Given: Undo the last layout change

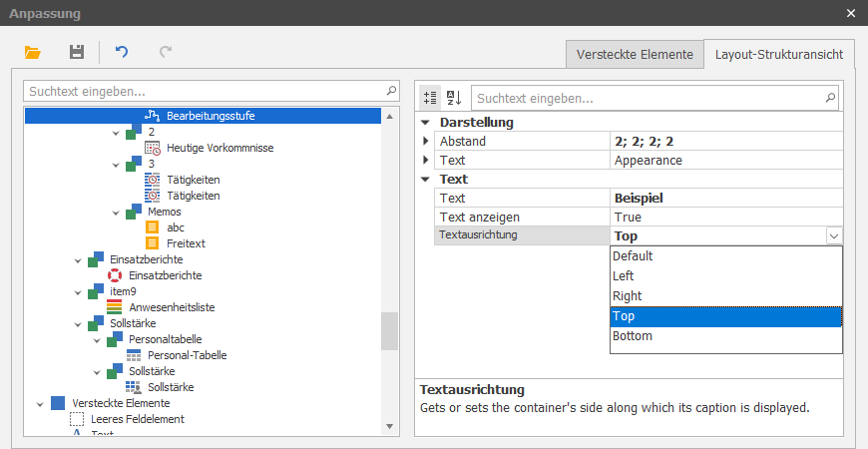Looking at the screenshot, I should [122, 52].
